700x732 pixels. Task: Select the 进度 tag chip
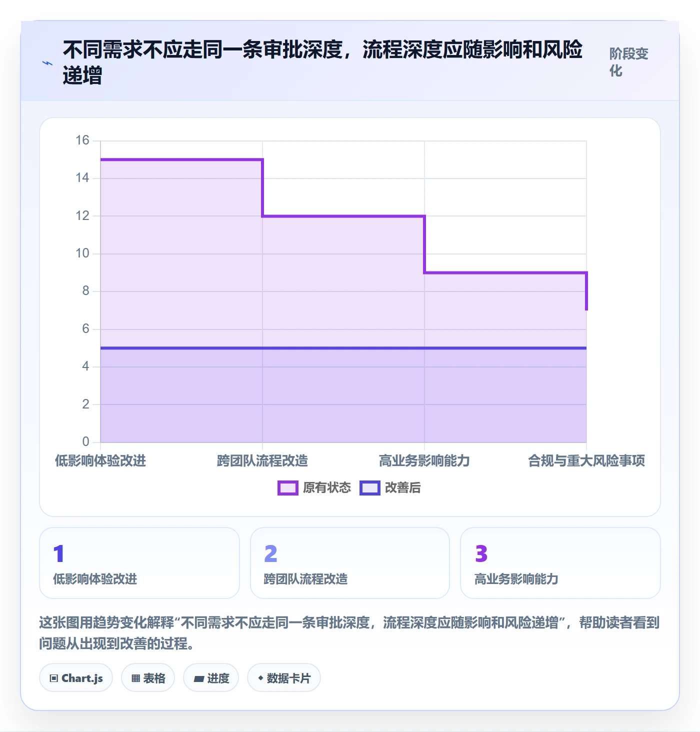pos(211,678)
